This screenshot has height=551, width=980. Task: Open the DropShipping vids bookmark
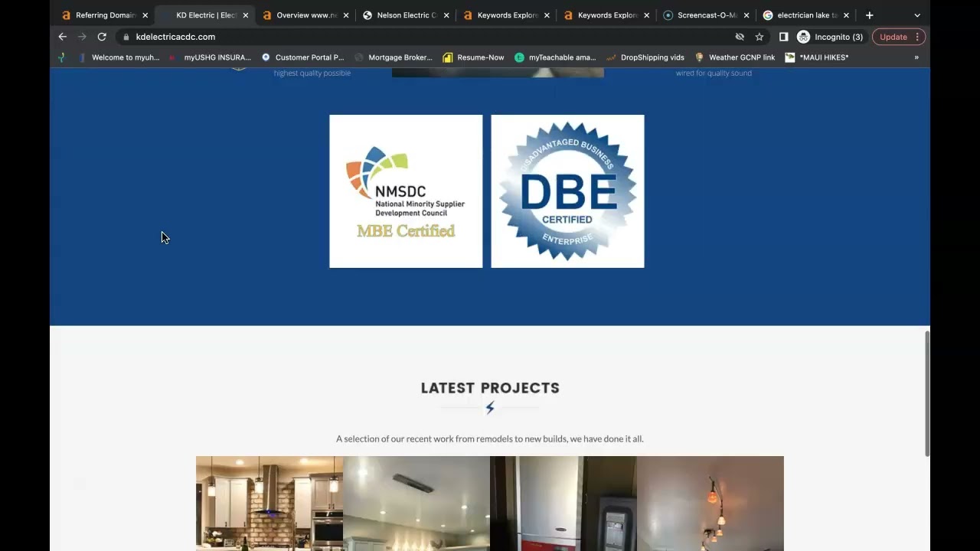(645, 57)
